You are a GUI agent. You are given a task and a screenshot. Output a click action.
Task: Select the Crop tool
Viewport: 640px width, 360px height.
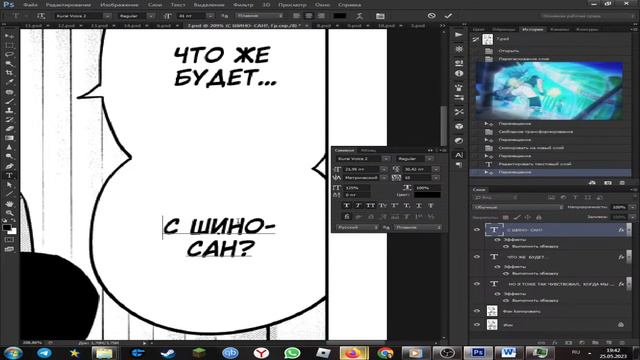click(9, 73)
